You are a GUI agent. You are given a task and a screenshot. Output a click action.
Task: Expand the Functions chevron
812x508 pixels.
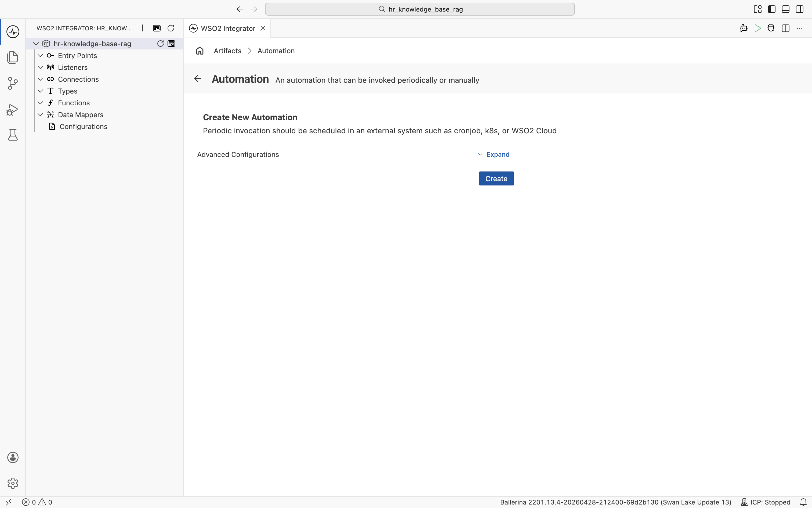pos(40,103)
